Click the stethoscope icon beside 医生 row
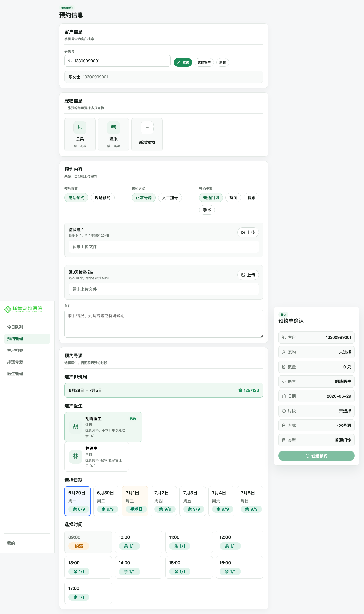The image size is (364, 614). (x=284, y=381)
